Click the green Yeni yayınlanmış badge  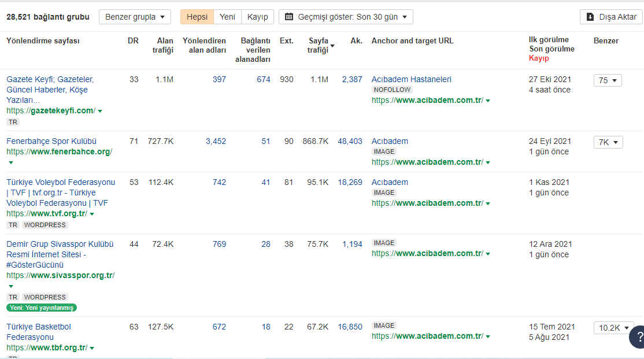point(41,308)
